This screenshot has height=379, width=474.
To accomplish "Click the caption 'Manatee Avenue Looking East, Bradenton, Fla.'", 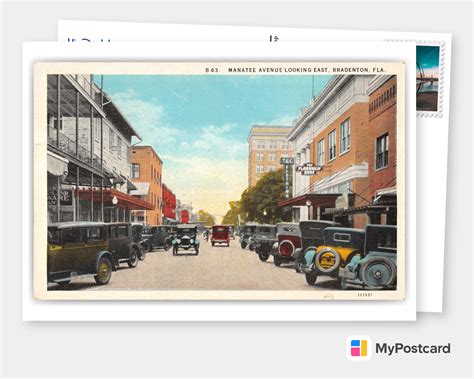I will [307, 70].
